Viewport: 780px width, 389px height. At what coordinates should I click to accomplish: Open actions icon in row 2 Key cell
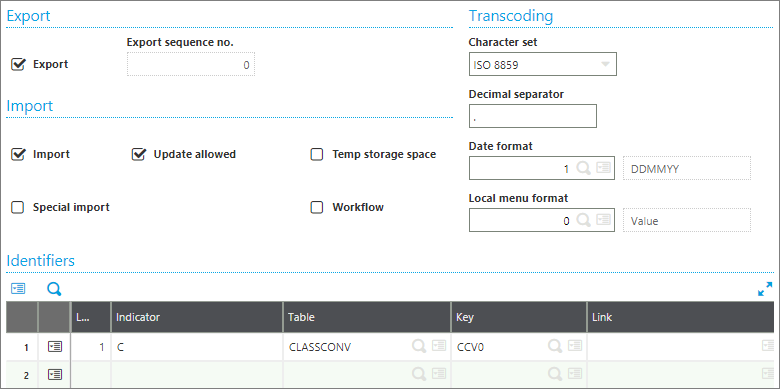[575, 373]
